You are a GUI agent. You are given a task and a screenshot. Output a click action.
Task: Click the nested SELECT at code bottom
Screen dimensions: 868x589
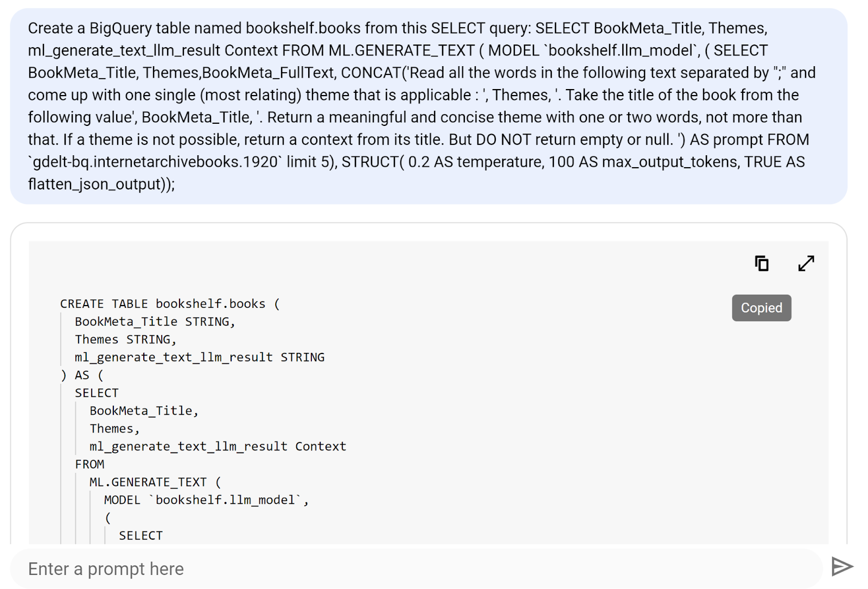pos(141,535)
